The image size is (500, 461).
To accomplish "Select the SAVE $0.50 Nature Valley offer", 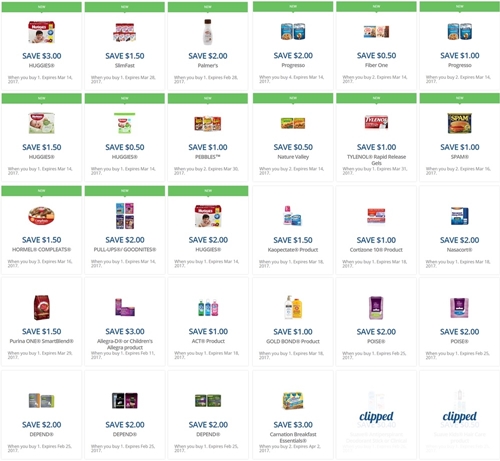I will [x=293, y=147].
